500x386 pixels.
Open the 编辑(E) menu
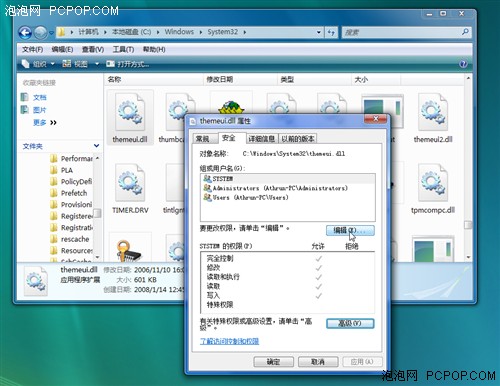click(62, 50)
